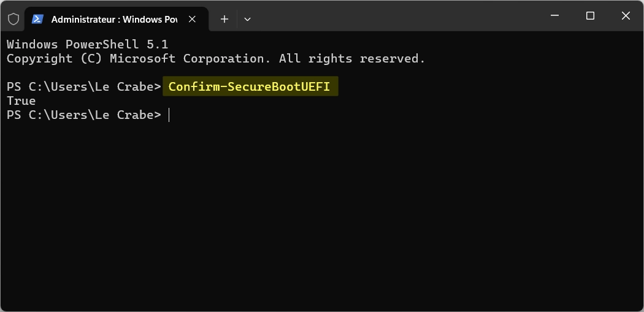Click the Microsoft Corporation text
The image size is (644, 312).
[x=190, y=58]
